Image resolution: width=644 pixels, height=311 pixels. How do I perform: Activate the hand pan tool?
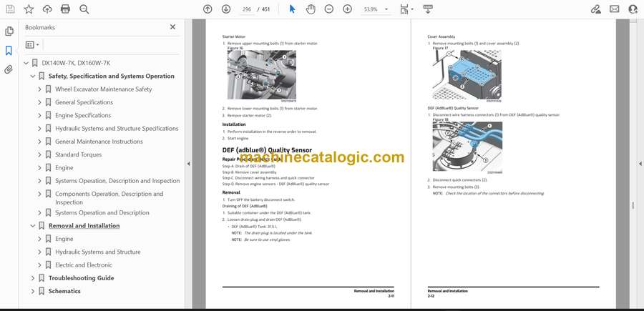pyautogui.click(x=311, y=9)
